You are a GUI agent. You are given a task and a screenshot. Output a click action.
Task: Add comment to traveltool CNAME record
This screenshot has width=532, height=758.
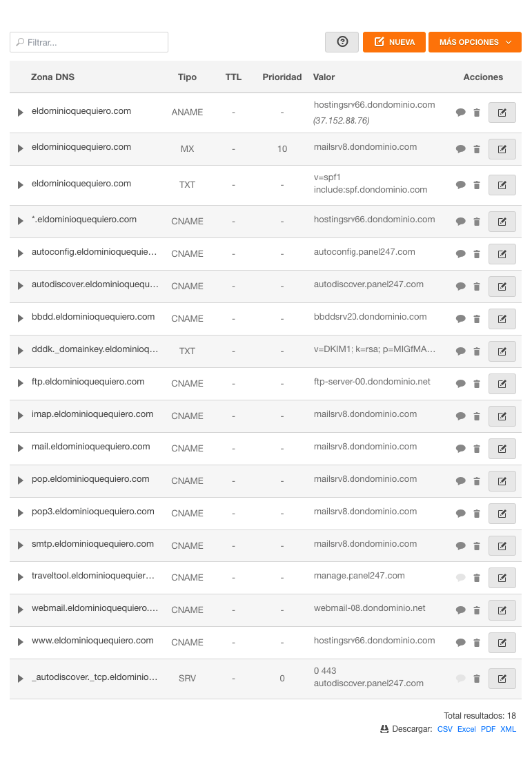[x=461, y=578]
